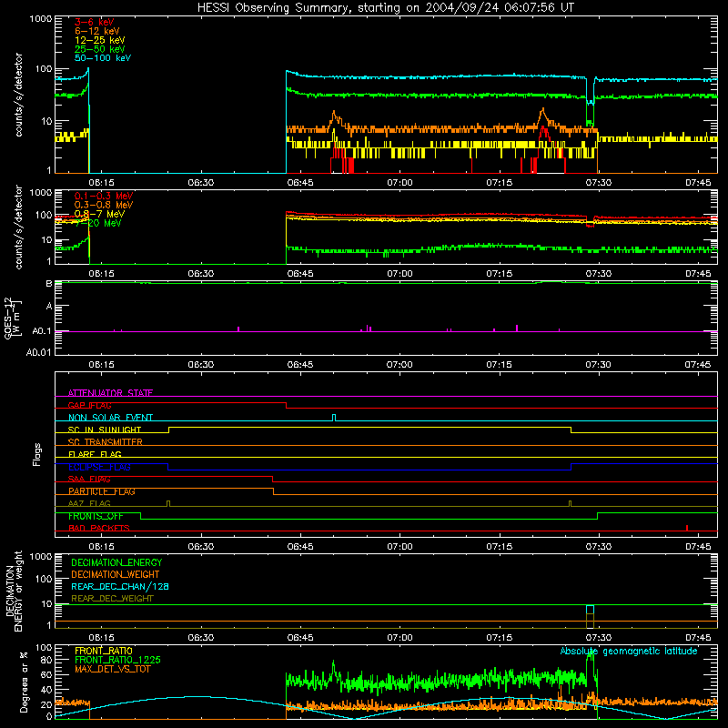Click the SC_IN_SUNLIGHT flag label
The width and height of the screenshot is (728, 728).
pyautogui.click(x=105, y=430)
